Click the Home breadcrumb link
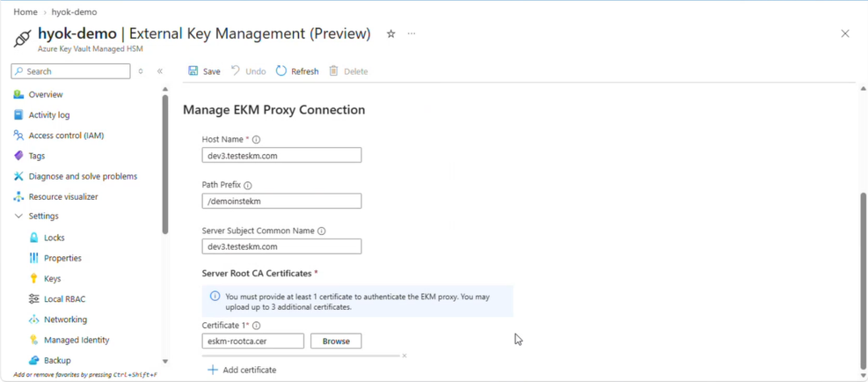This screenshot has height=382, width=868. [26, 11]
